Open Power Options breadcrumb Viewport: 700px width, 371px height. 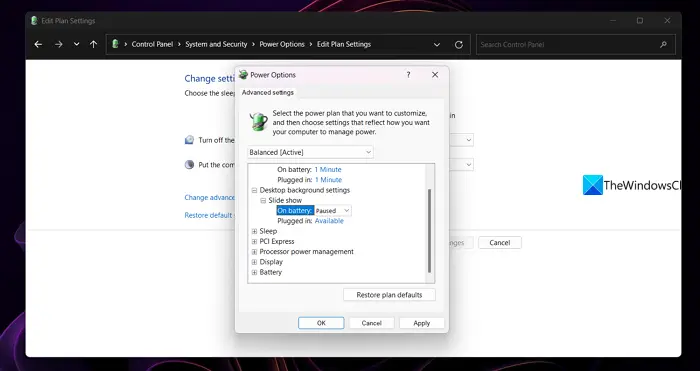[282, 44]
